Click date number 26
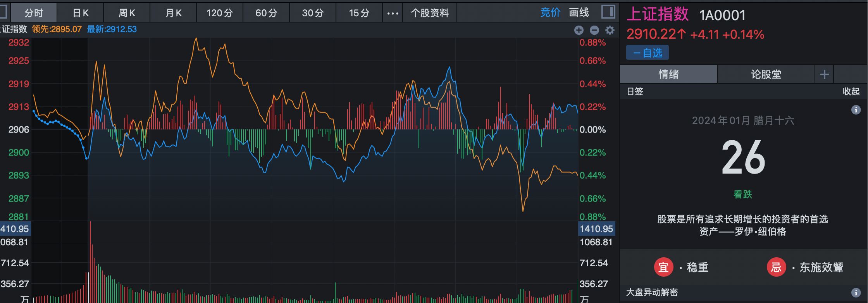 743,158
